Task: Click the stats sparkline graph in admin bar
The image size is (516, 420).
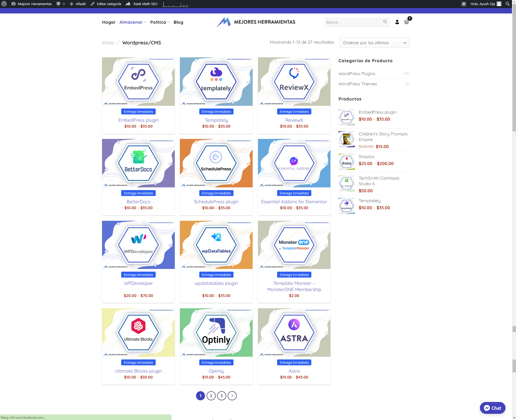Action: pos(175,4)
